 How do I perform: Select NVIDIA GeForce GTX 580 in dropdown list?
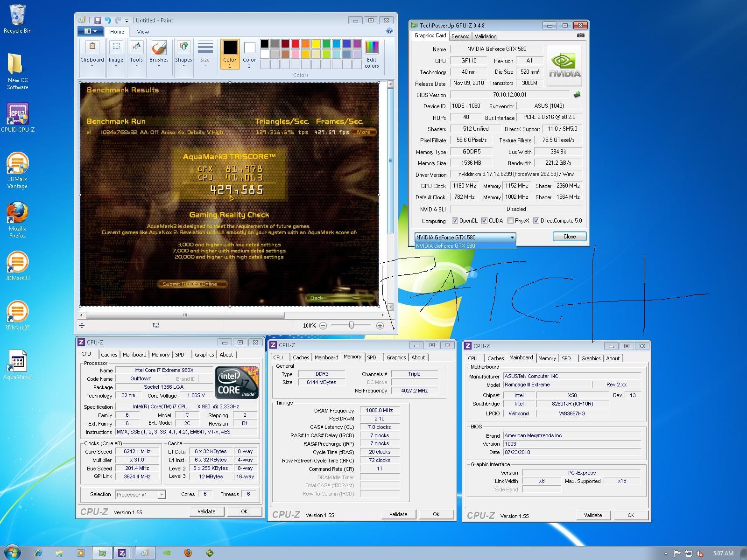[465, 246]
